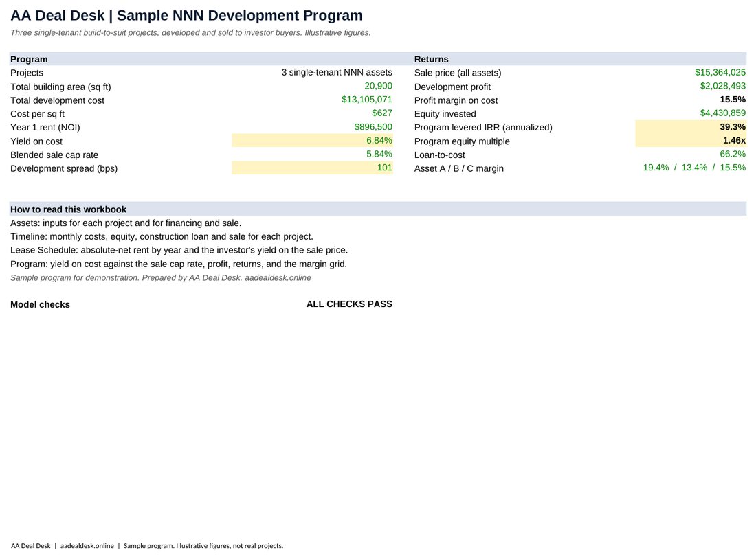The width and height of the screenshot is (756, 559).
Task: Click the $896,500 rent value
Action: tap(373, 127)
